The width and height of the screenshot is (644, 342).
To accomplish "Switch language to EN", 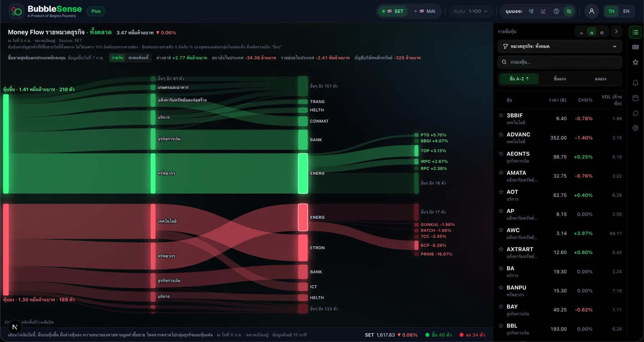I will click(626, 11).
